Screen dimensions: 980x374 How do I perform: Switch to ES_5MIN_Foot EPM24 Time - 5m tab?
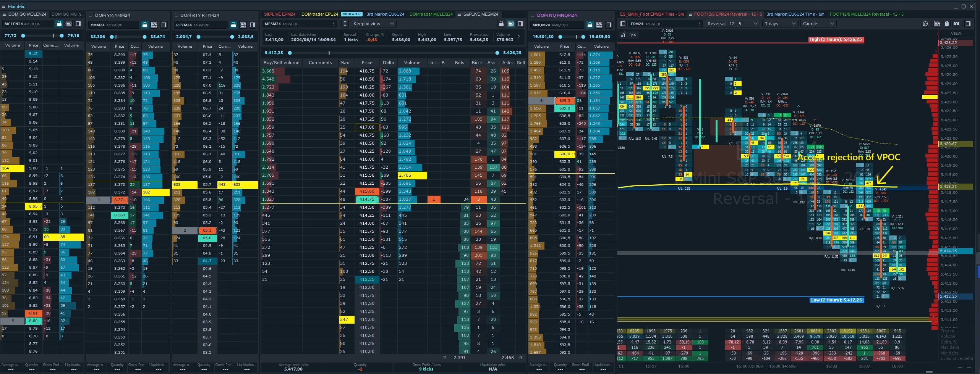click(x=652, y=14)
